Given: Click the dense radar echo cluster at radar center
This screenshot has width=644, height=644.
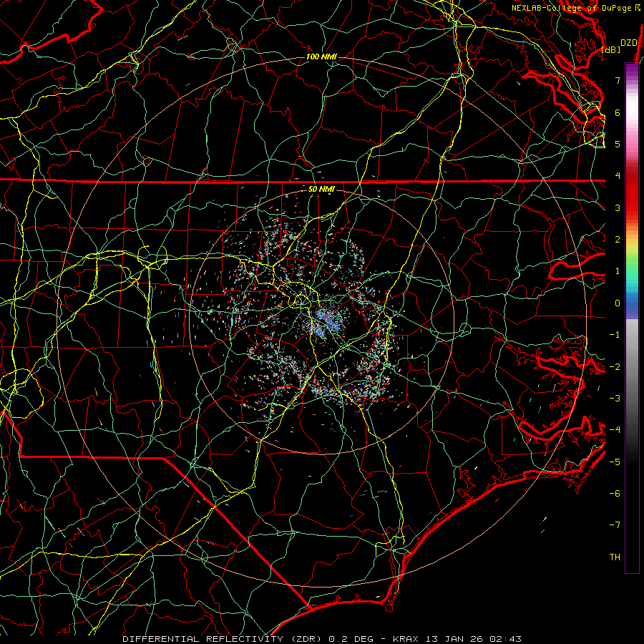Looking at the screenshot, I should pyautogui.click(x=326, y=320).
